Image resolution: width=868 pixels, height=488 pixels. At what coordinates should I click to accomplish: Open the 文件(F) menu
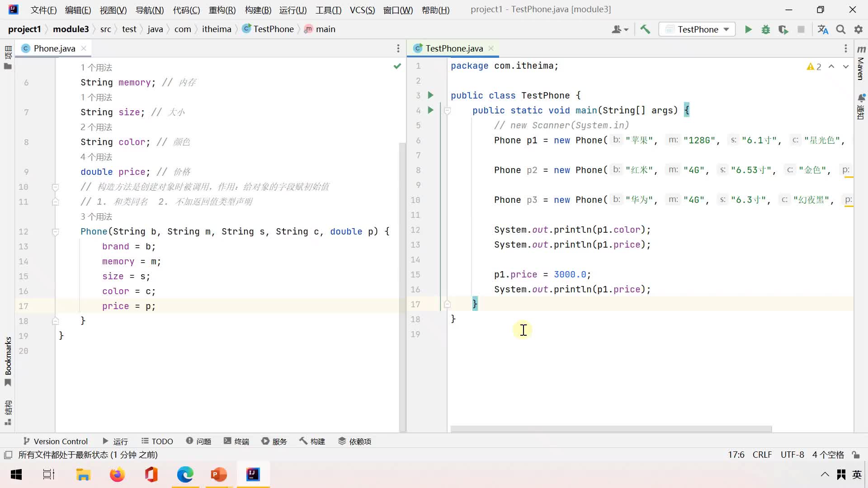(x=44, y=10)
